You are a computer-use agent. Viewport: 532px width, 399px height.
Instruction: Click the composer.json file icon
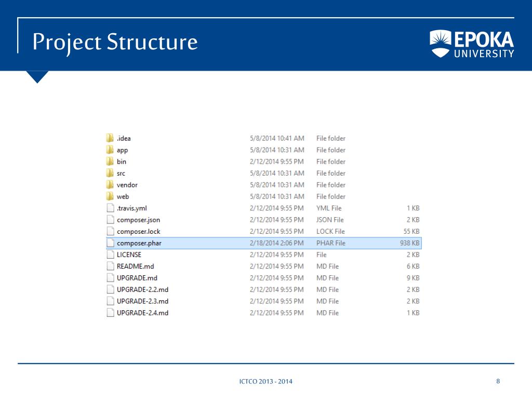(x=110, y=220)
